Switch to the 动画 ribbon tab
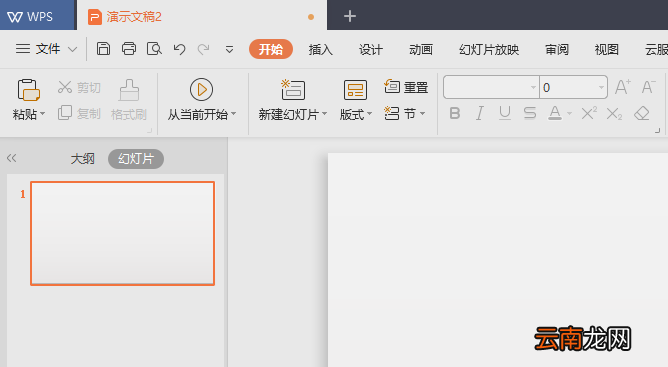The height and width of the screenshot is (367, 668). [421, 49]
